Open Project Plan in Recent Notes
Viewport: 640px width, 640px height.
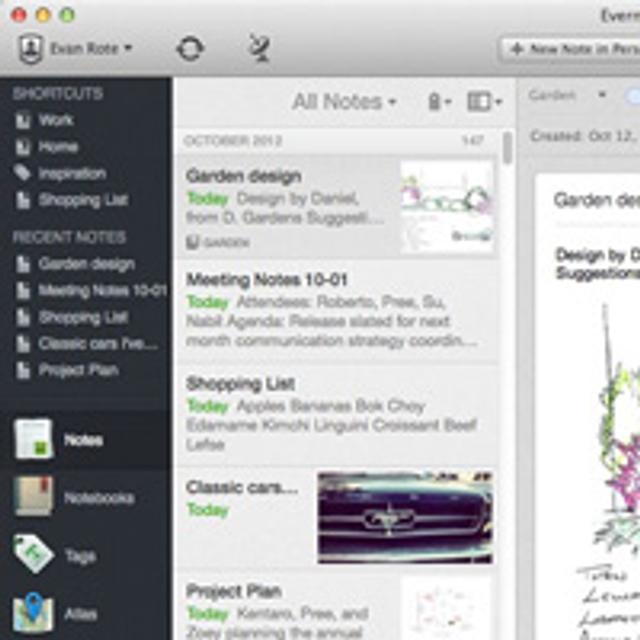tap(67, 370)
